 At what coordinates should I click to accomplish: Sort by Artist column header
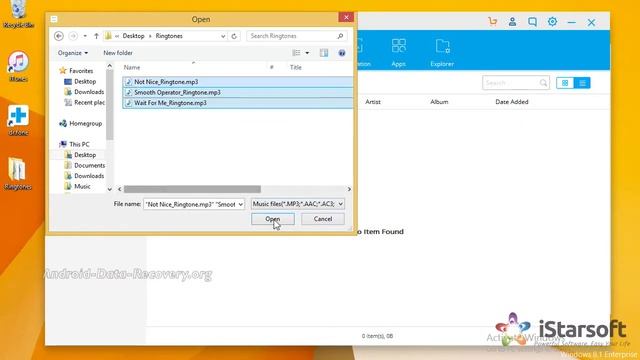[373, 102]
